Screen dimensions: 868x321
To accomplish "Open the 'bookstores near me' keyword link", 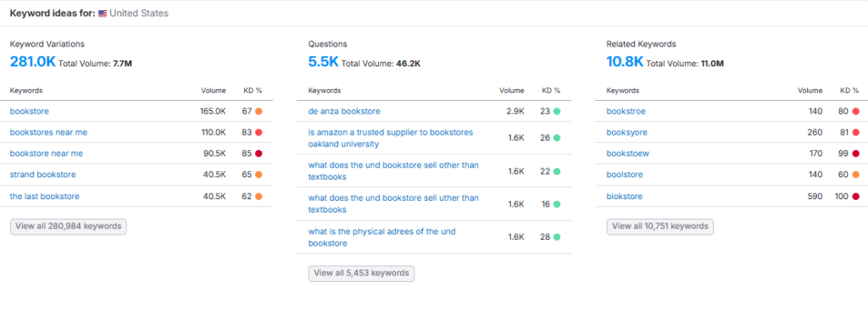I will 48,132.
